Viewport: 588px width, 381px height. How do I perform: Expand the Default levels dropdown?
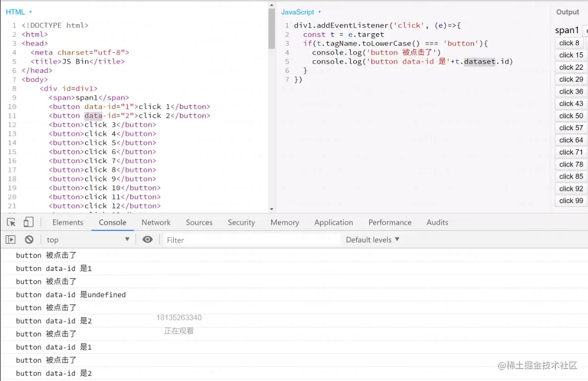click(373, 239)
